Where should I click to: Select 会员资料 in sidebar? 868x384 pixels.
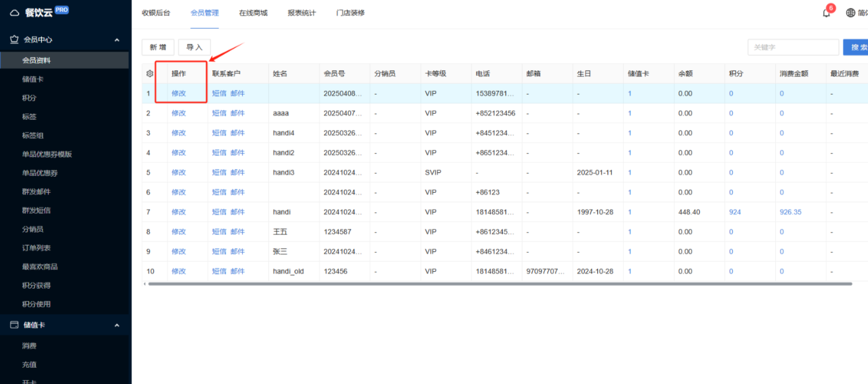click(x=64, y=61)
